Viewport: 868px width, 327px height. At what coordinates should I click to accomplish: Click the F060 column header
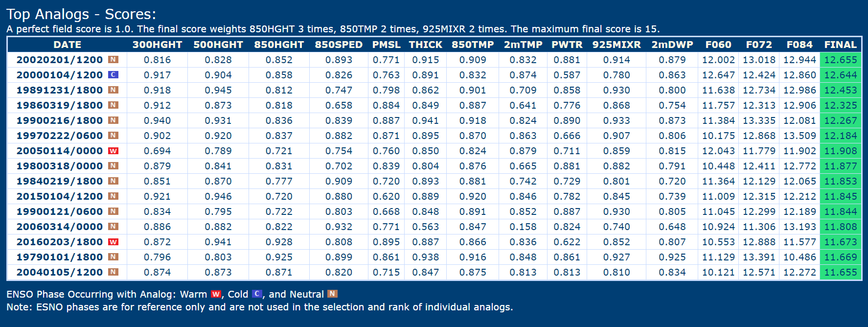[x=718, y=45]
